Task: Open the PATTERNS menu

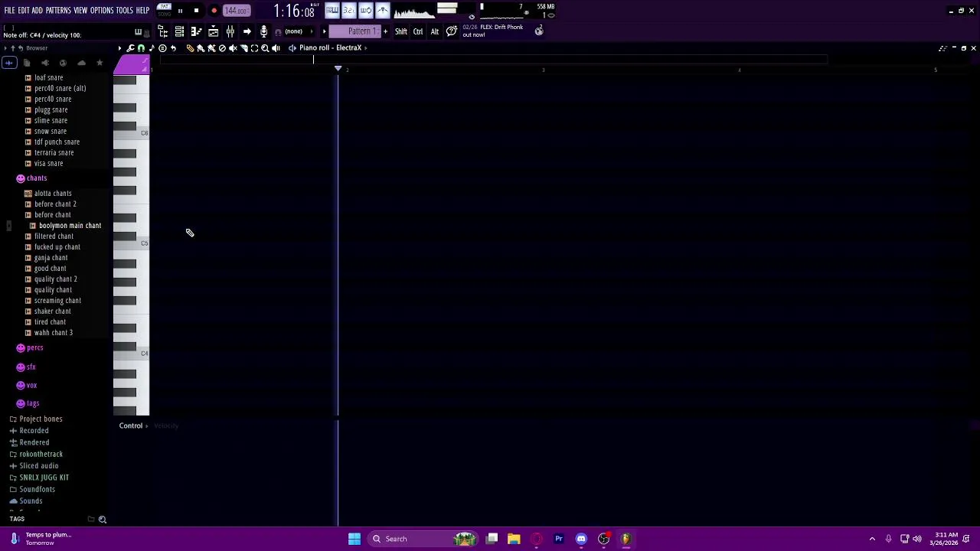Action: 58,11
